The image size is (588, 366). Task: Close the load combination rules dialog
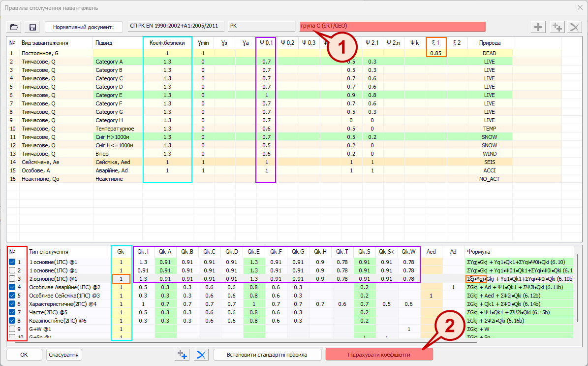point(579,7)
